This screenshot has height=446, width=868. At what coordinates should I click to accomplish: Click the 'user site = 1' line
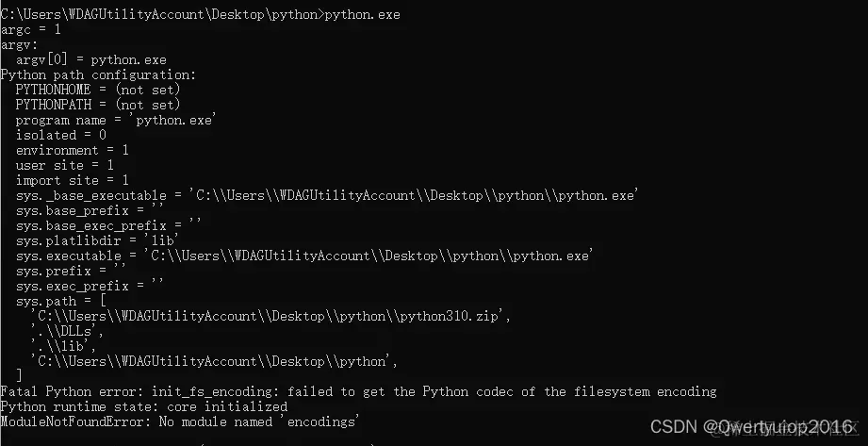click(65, 165)
